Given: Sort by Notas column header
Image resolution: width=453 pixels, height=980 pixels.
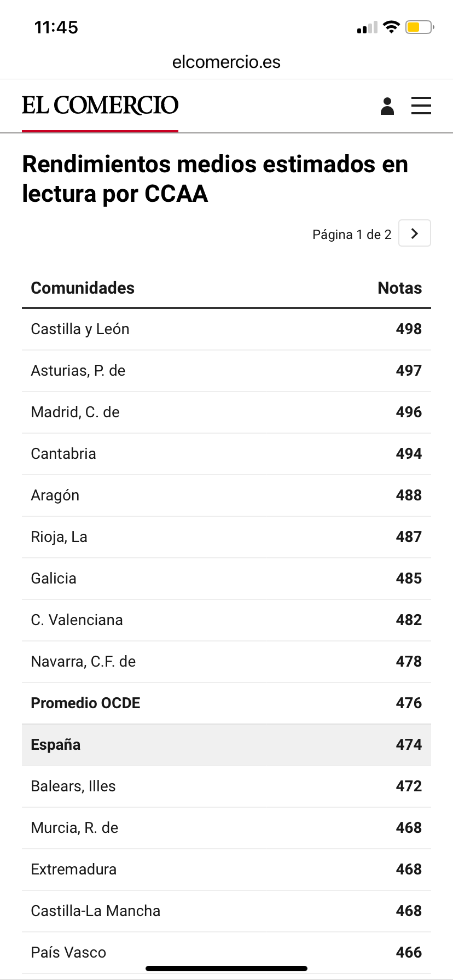Looking at the screenshot, I should [x=399, y=288].
